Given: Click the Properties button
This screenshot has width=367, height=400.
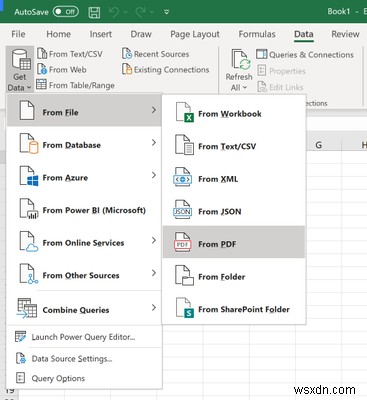Looking at the screenshot, I should [282, 71].
